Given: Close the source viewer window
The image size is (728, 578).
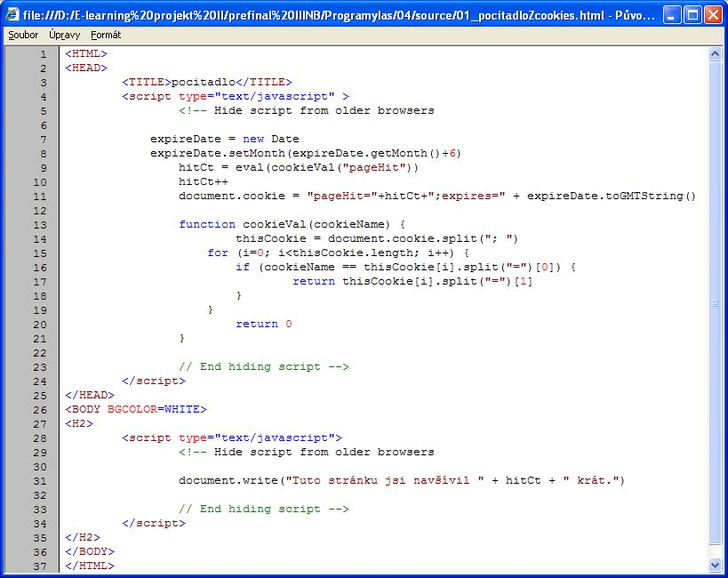Looking at the screenshot, I should point(713,15).
